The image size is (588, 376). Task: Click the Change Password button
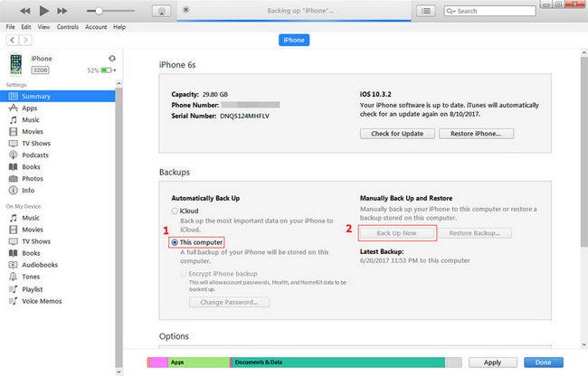pyautogui.click(x=229, y=302)
